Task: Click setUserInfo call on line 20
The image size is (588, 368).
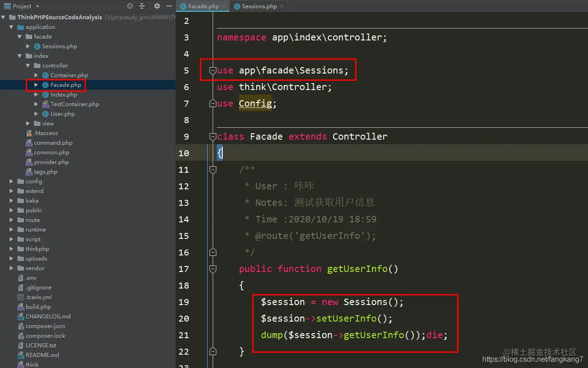Action: 346,318
